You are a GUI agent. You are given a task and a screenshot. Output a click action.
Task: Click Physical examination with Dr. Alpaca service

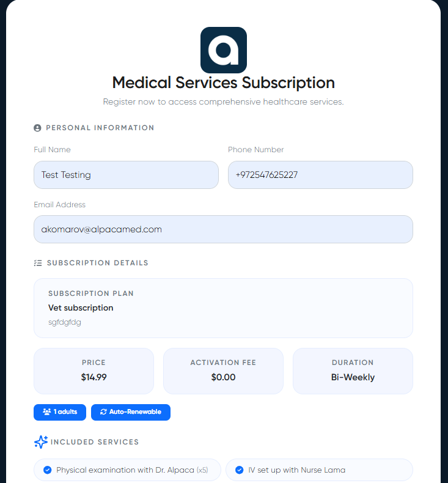pos(131,470)
